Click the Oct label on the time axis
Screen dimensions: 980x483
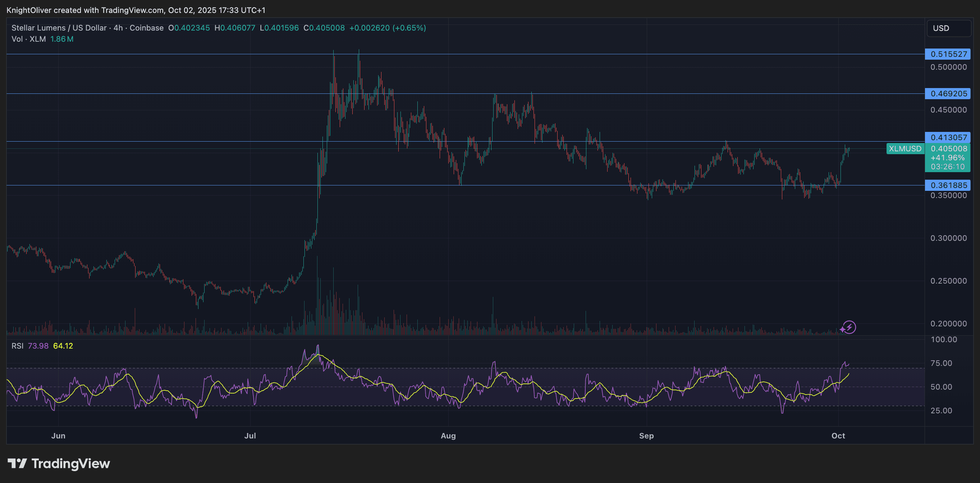(839, 436)
